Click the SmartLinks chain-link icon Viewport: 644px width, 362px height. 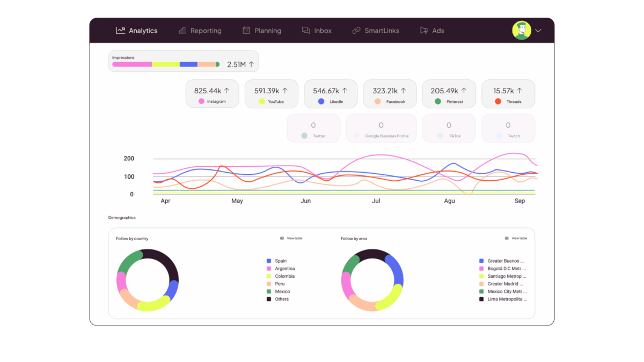[356, 31]
